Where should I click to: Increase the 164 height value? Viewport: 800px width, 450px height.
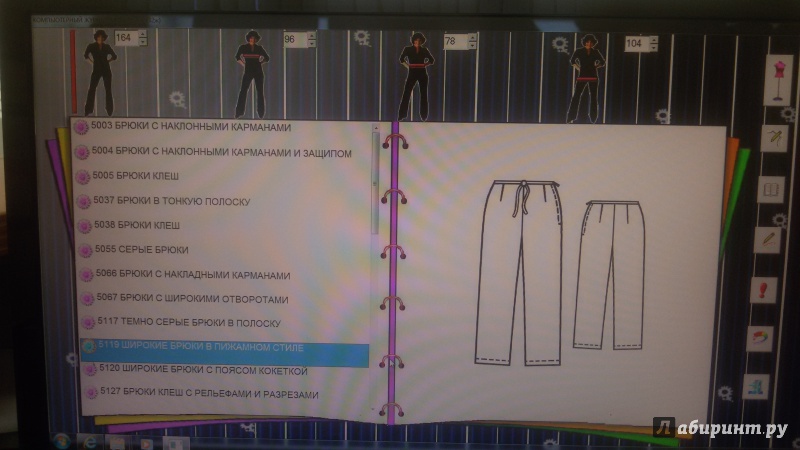point(143,34)
